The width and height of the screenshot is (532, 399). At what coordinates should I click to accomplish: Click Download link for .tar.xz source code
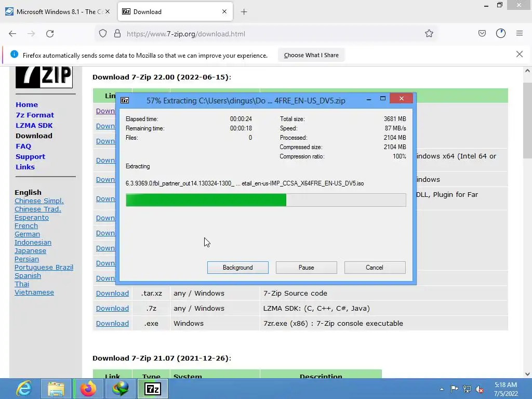point(112,293)
